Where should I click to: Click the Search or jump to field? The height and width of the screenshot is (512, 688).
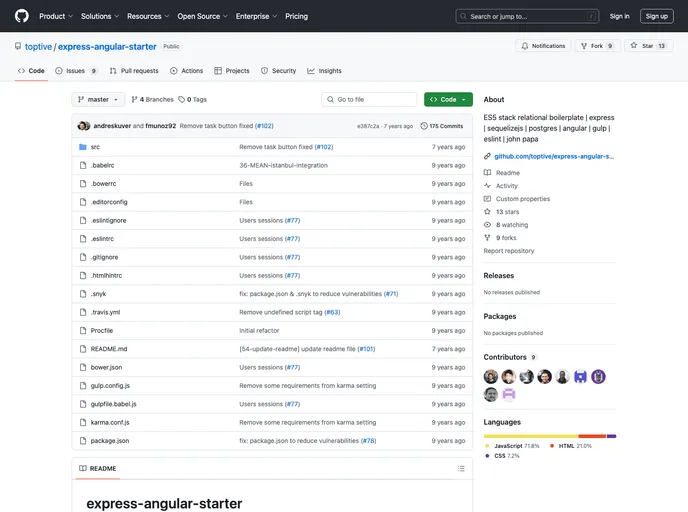(527, 16)
